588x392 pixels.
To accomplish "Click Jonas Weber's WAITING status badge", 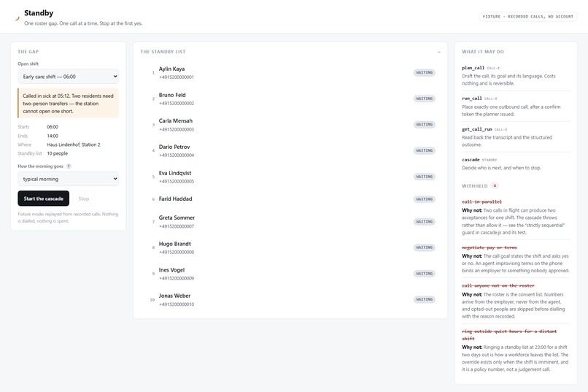I will point(424,299).
